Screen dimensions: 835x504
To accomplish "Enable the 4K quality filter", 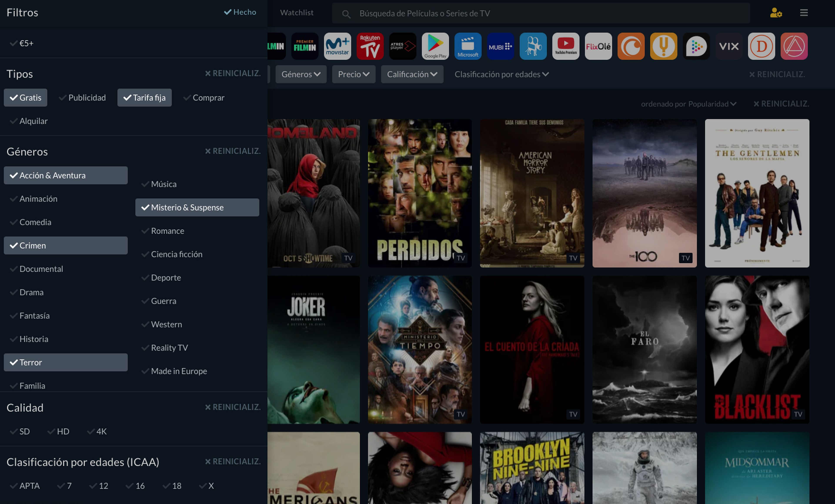I will [97, 431].
